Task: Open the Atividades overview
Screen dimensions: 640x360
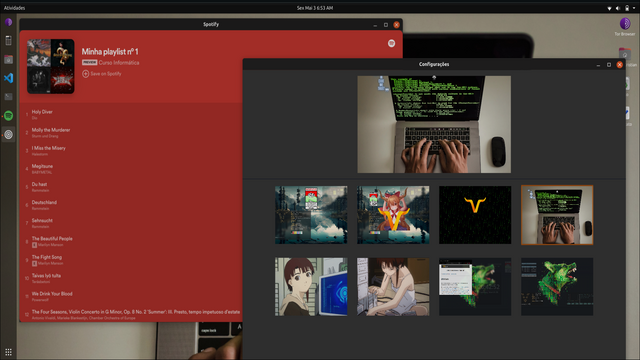Action: click(x=14, y=8)
